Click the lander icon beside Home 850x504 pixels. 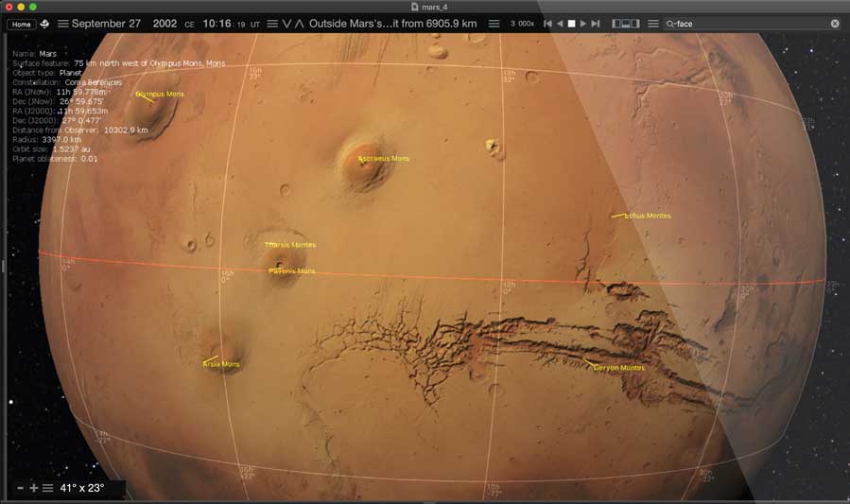tap(43, 24)
